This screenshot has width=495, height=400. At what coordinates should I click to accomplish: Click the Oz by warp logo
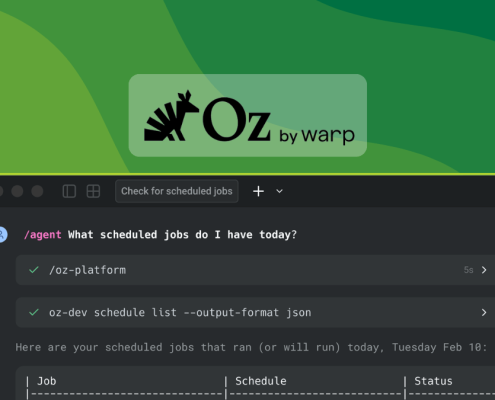click(x=248, y=116)
